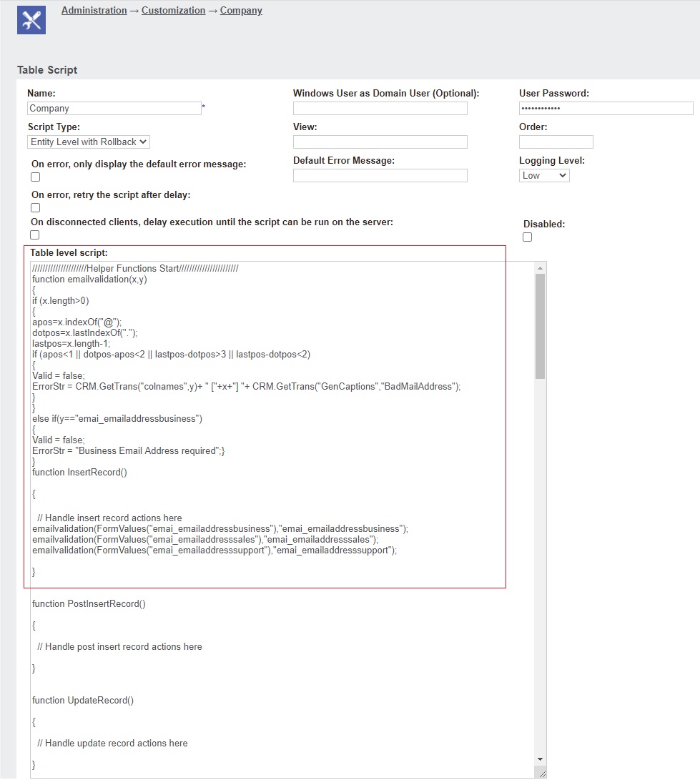Click the User Password field

pyautogui.click(x=606, y=108)
